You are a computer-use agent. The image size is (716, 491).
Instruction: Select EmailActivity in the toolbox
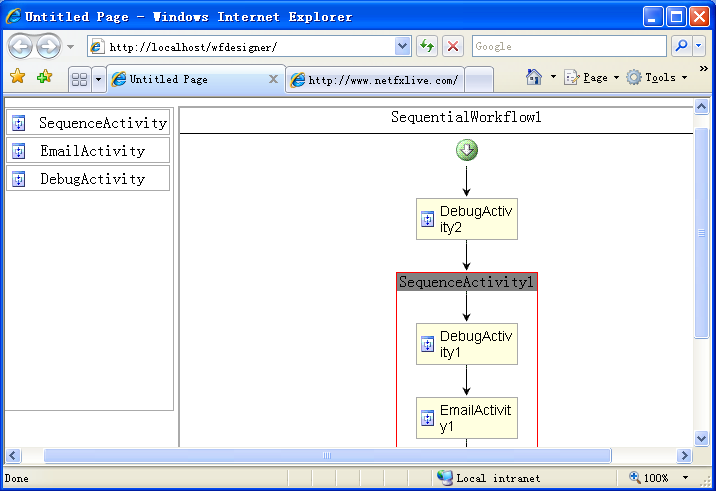pos(88,150)
